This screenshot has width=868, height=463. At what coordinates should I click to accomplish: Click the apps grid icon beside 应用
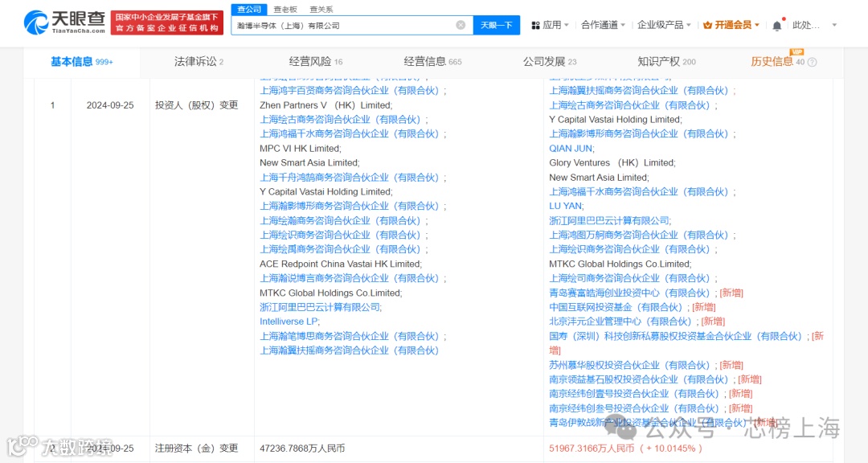click(535, 26)
